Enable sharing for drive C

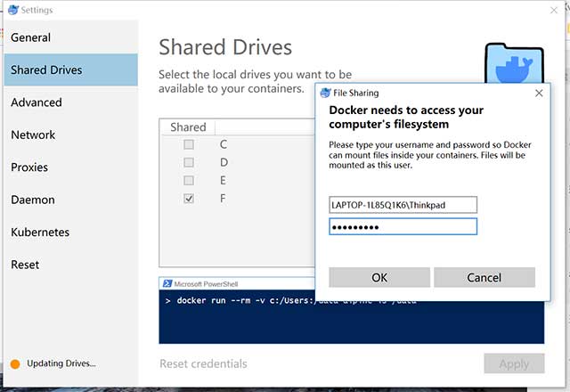189,144
